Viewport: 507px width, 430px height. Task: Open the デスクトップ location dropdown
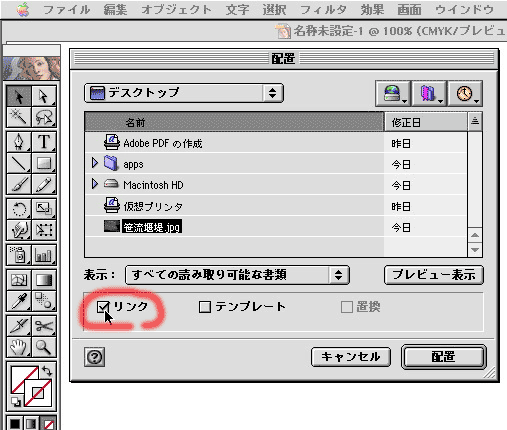(184, 93)
